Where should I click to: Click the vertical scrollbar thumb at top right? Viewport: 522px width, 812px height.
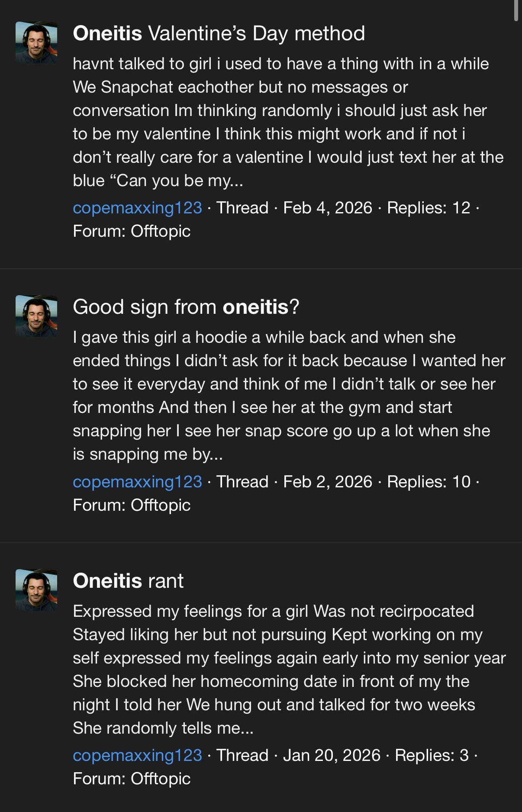(x=516, y=10)
